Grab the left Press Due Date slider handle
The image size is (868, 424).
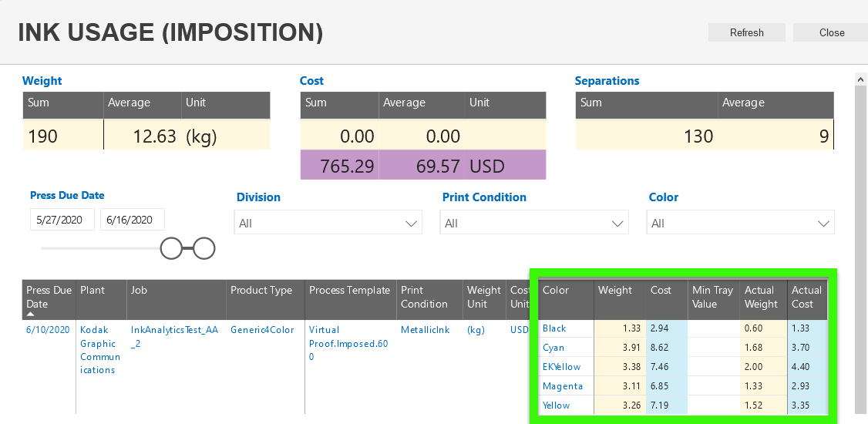point(171,248)
